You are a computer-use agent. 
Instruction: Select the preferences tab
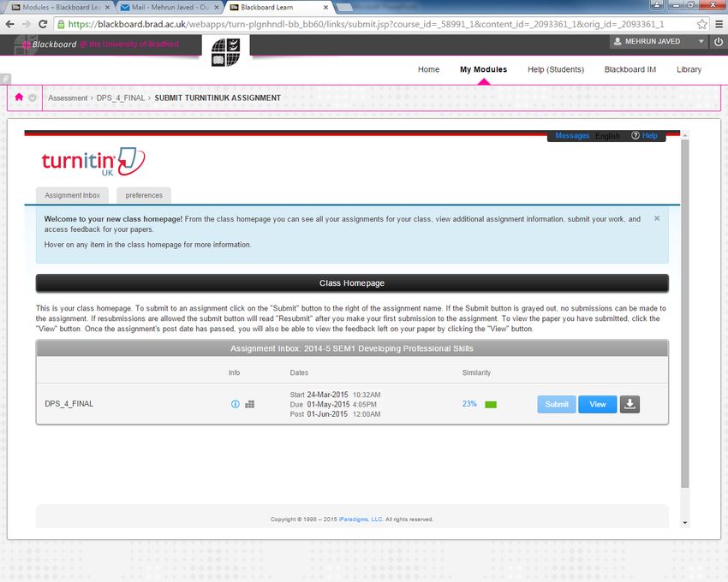[x=144, y=195]
